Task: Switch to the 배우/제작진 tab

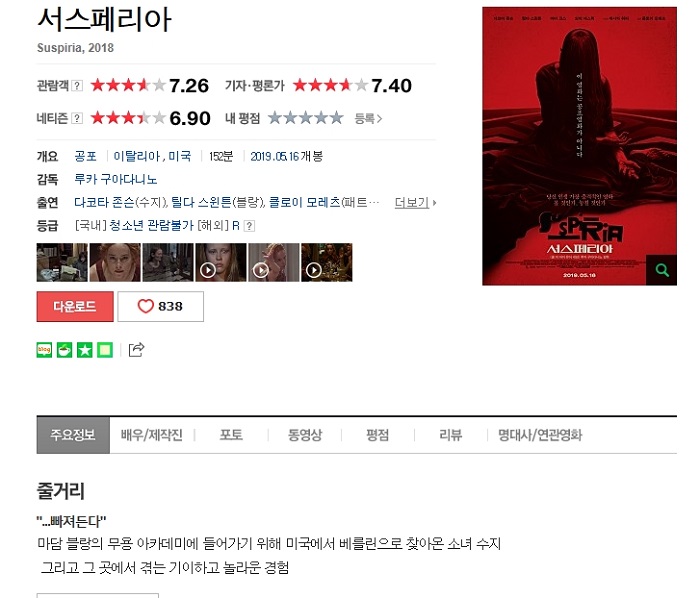Action: pos(152,435)
